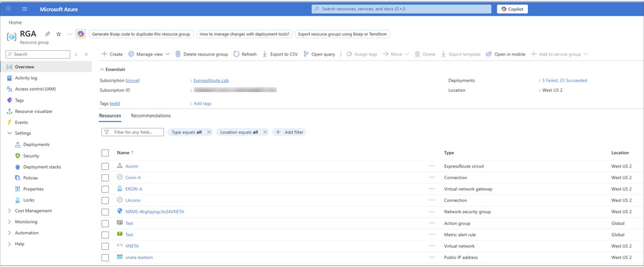The width and height of the screenshot is (644, 267).
Task: Click the Add filter button
Action: pos(289,132)
